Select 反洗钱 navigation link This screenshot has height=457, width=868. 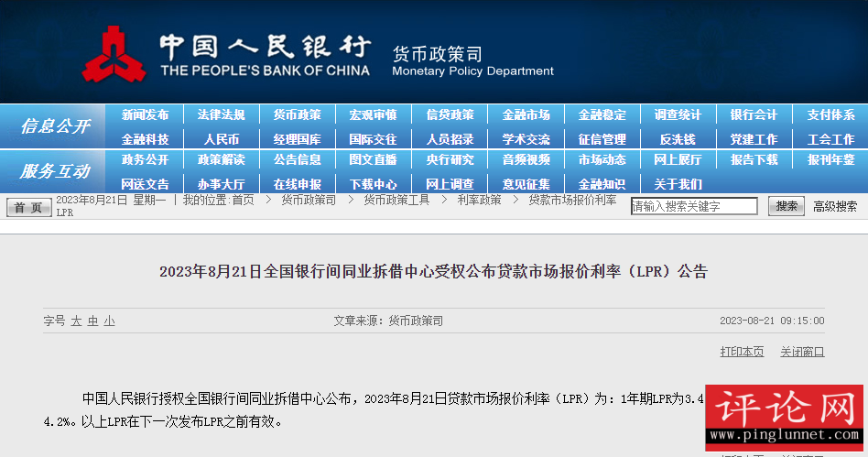[x=678, y=139]
